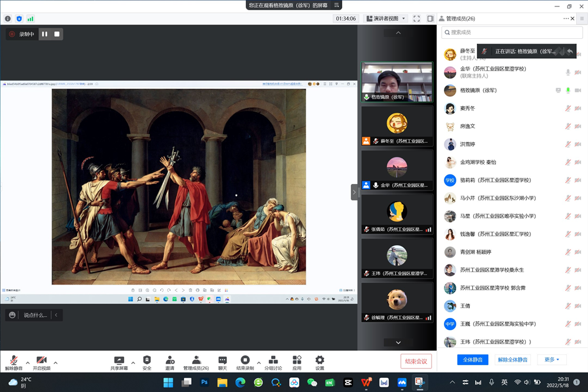
Task: Click reply arrow in speaking notification
Action: [570, 51]
